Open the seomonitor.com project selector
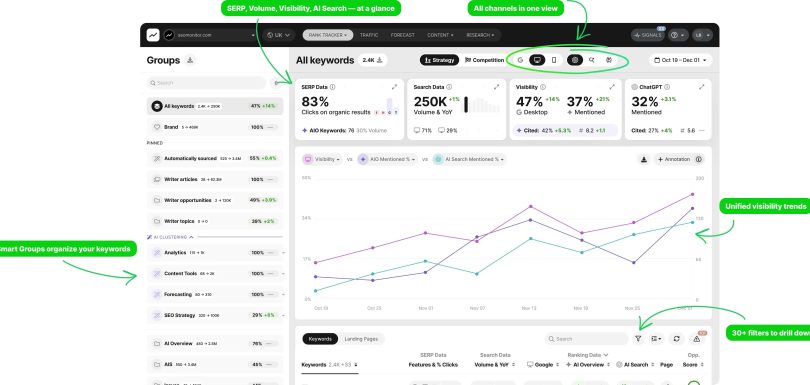810x385 pixels. pos(210,35)
